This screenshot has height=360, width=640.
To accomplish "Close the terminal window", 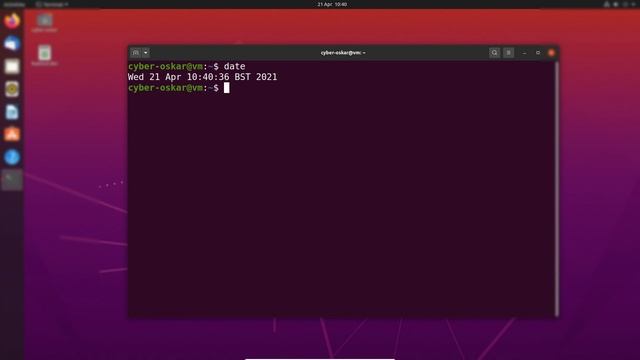I will (551, 53).
